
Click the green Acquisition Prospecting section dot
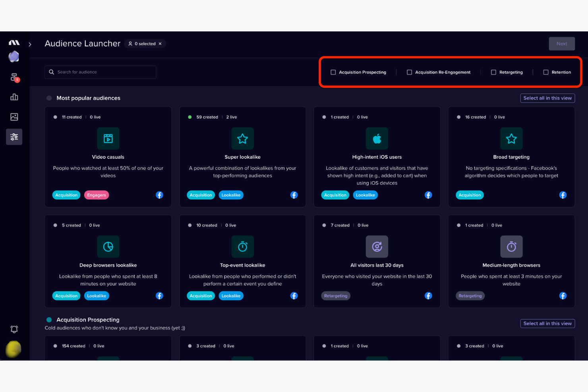point(48,319)
